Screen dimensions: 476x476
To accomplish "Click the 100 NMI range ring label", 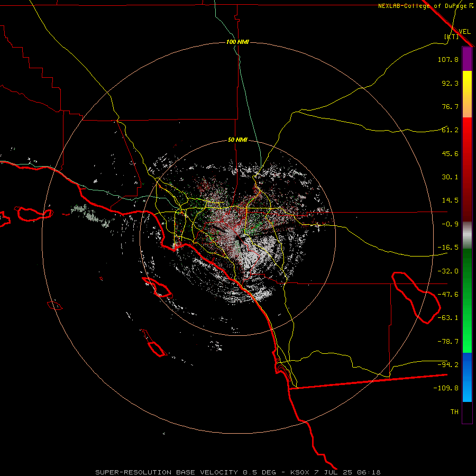I will (x=237, y=42).
